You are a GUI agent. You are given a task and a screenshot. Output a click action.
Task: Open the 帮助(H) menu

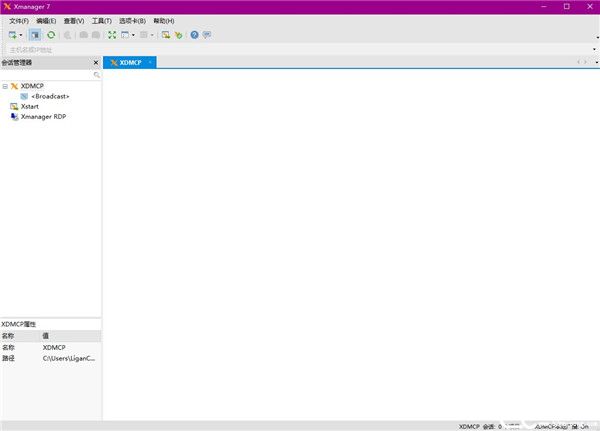pos(163,20)
